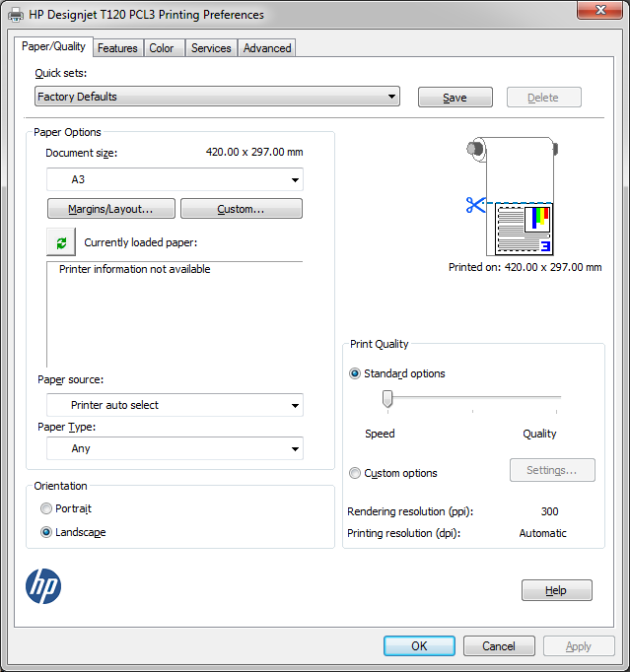Click the Margins/Layout button
Image resolution: width=630 pixels, height=672 pixels.
click(111, 209)
